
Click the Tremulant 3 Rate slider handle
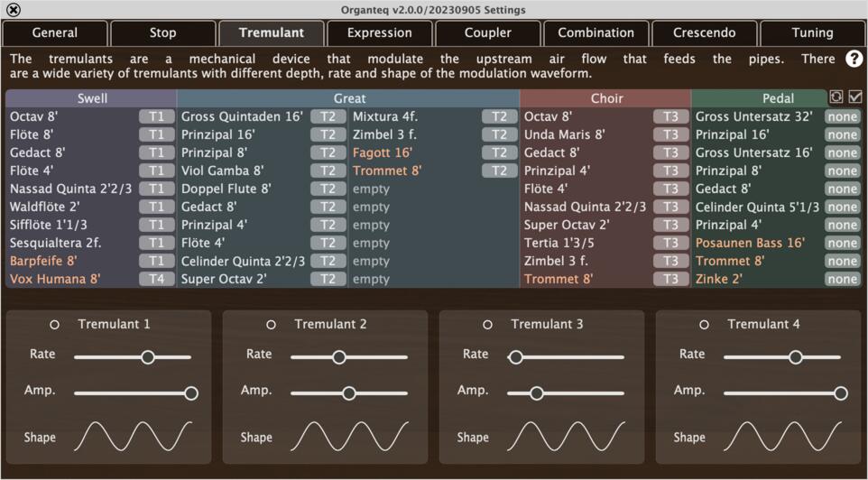click(x=515, y=357)
